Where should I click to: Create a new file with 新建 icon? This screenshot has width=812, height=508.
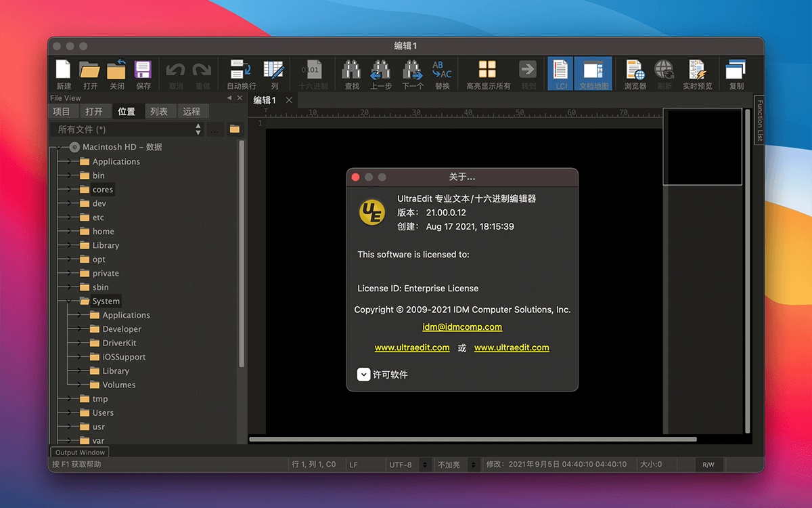coord(62,71)
